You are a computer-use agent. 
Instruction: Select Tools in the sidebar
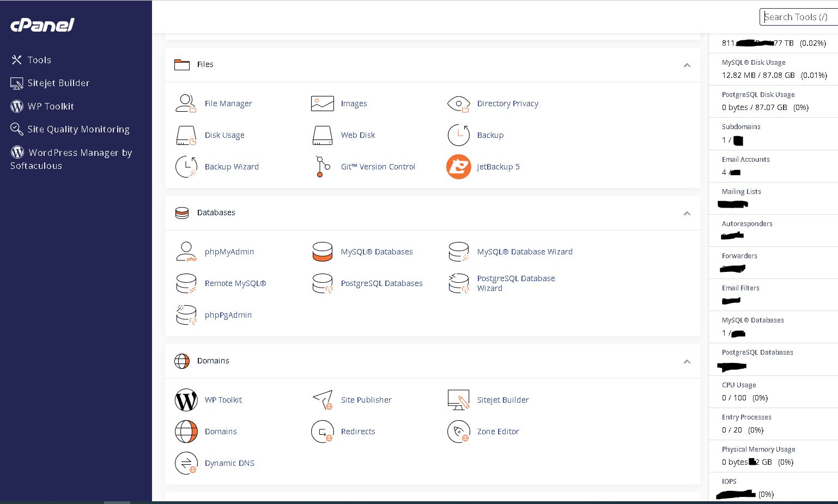coord(39,60)
